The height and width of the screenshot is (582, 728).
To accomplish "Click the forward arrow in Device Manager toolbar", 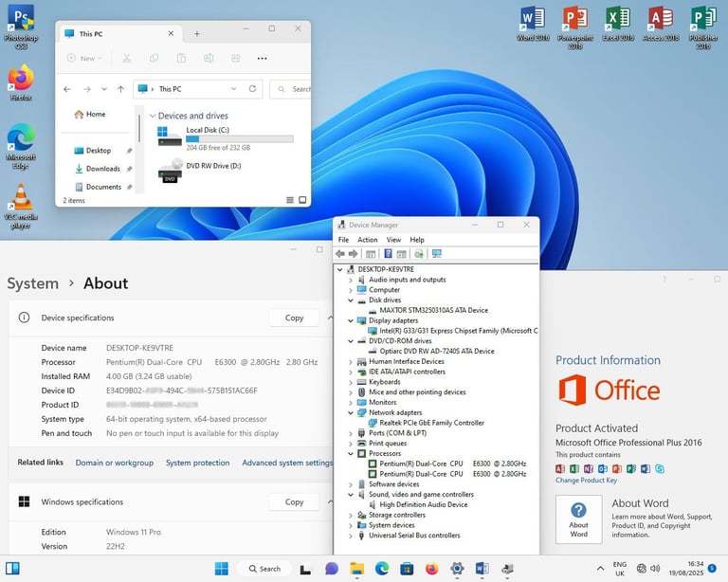I will [353, 254].
